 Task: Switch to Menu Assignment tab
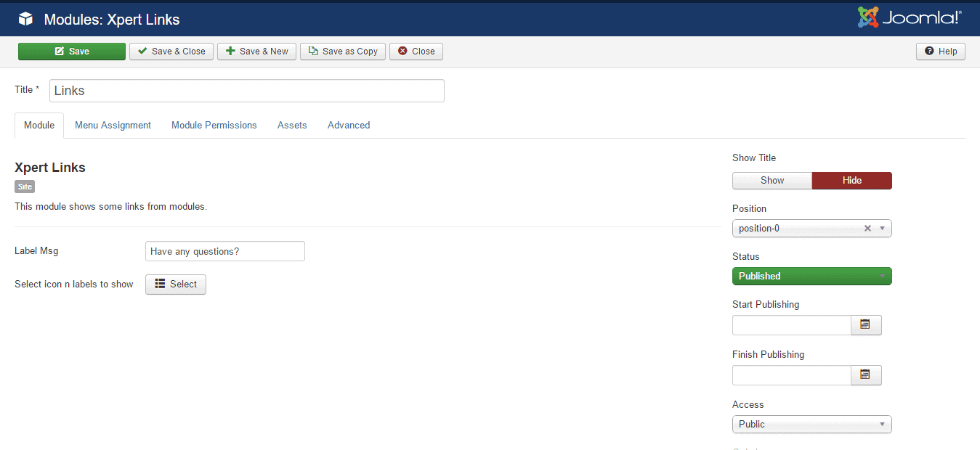pos(113,126)
